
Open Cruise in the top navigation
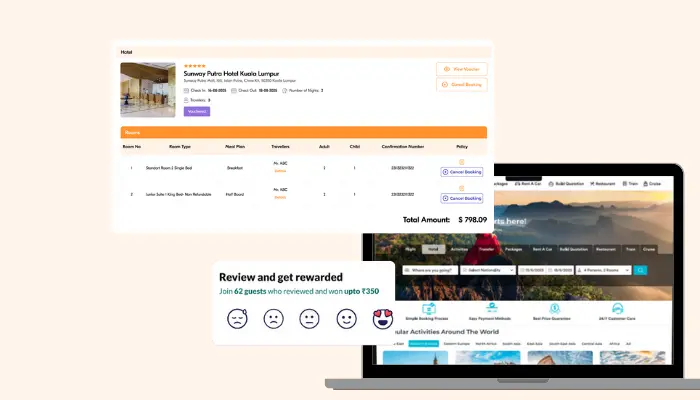pos(653,183)
